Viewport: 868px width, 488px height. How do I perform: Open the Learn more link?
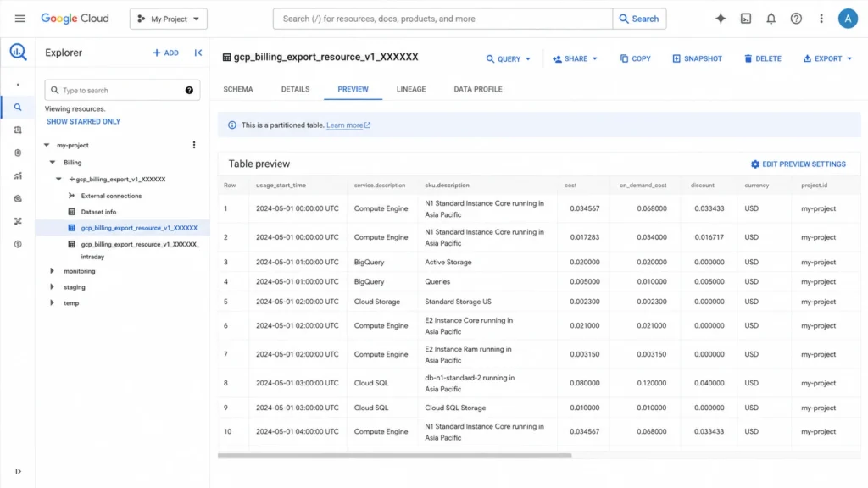click(x=348, y=125)
